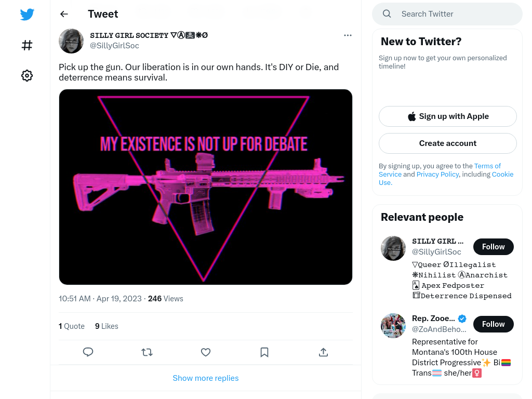View the 9 Likes list

tap(107, 326)
